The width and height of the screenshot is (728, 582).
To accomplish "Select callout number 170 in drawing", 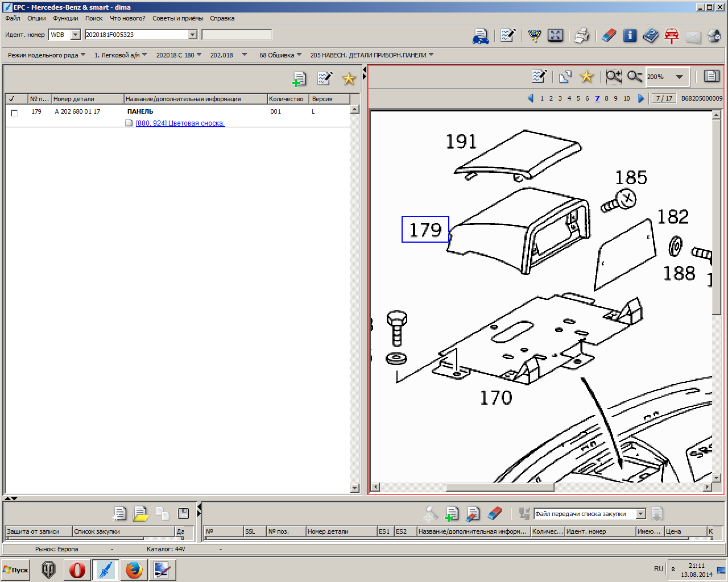I will click(496, 397).
